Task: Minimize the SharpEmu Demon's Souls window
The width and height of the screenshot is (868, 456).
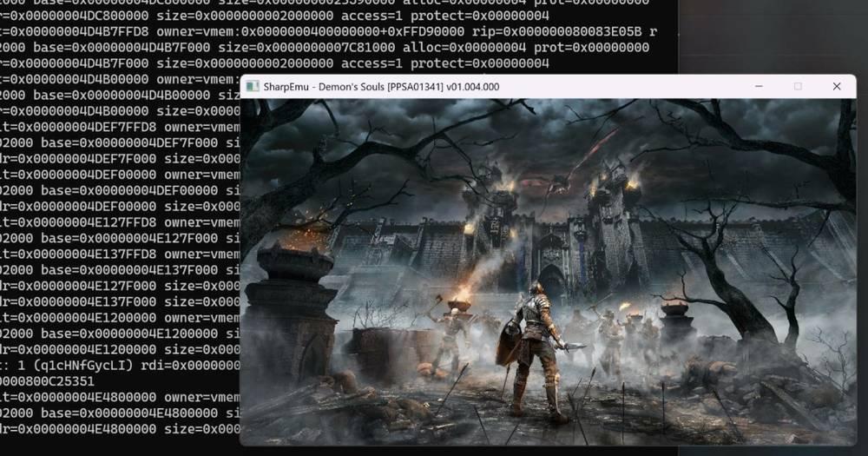Action: (759, 87)
